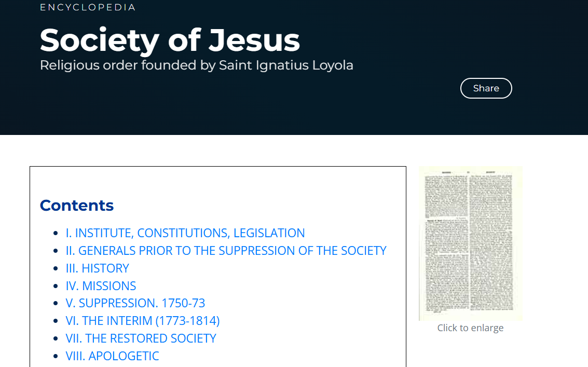Viewport: 588px width, 367px height.
Task: Click the bullet beside IV. MISSIONS
Action: pyautogui.click(x=56, y=286)
